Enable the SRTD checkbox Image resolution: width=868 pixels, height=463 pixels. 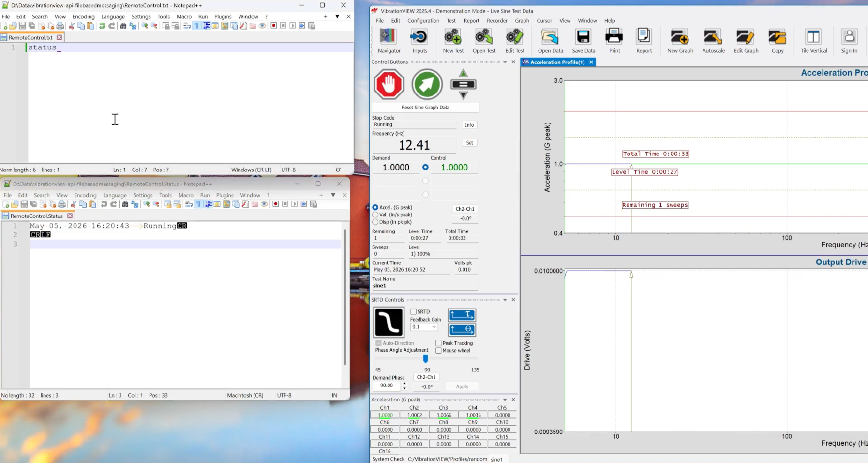[413, 311]
